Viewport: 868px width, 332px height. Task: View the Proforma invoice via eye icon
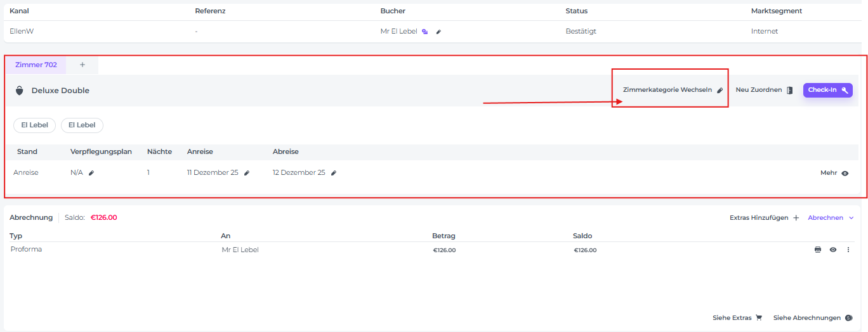833,250
